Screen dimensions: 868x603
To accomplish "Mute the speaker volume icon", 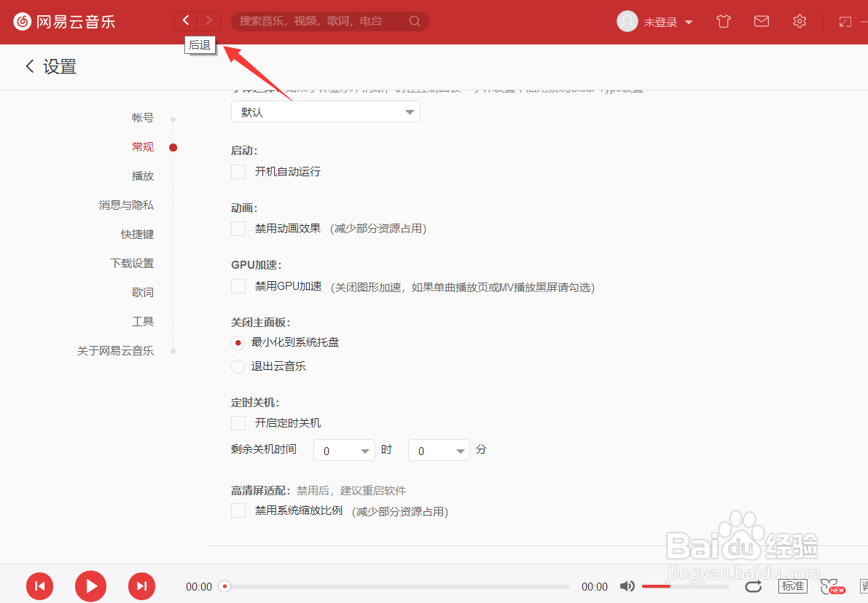I will 627,586.
